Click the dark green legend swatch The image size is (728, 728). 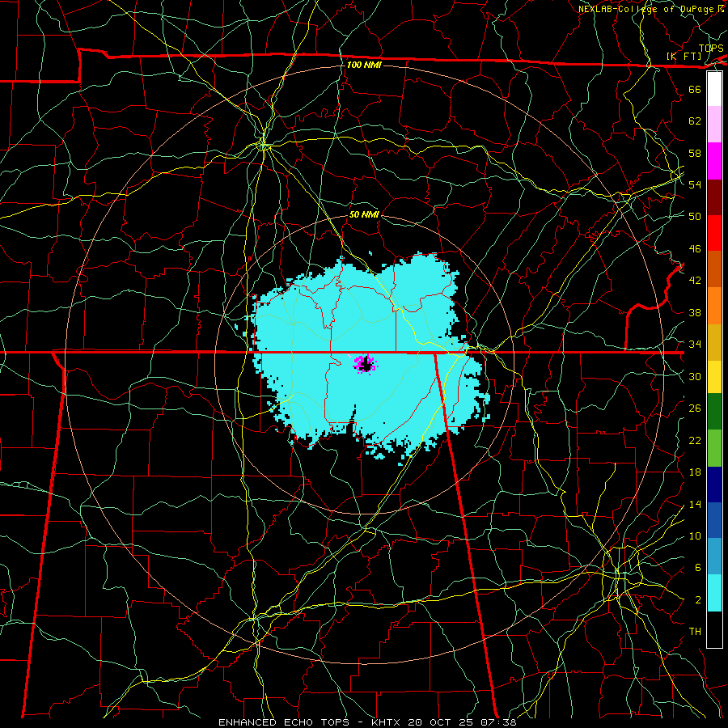click(714, 412)
